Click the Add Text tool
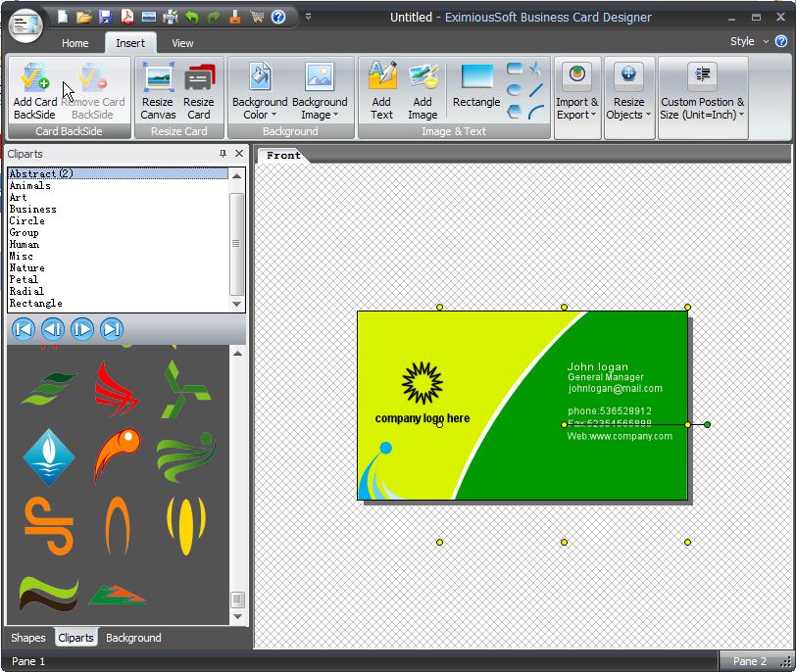 coord(381,90)
